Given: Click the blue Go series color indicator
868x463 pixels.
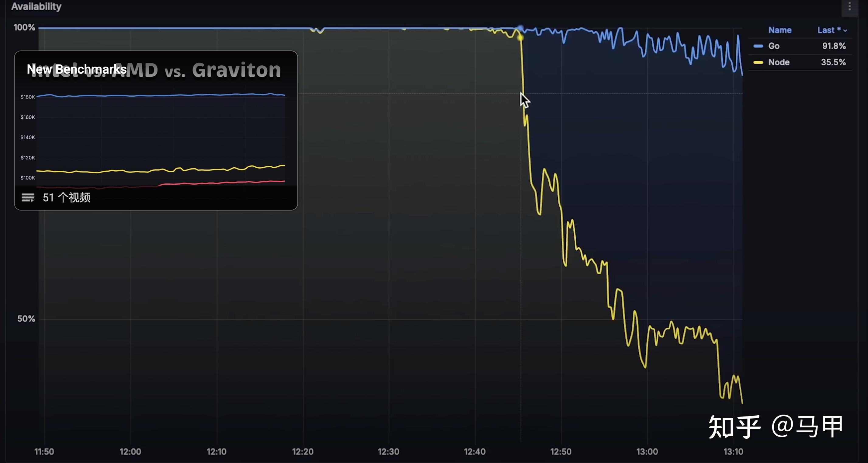Looking at the screenshot, I should pyautogui.click(x=758, y=46).
